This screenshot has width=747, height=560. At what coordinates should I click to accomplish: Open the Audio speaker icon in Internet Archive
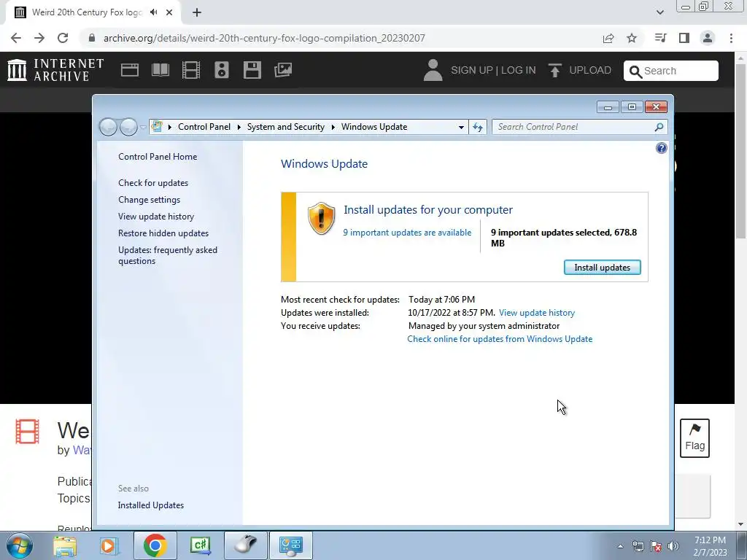tap(222, 70)
